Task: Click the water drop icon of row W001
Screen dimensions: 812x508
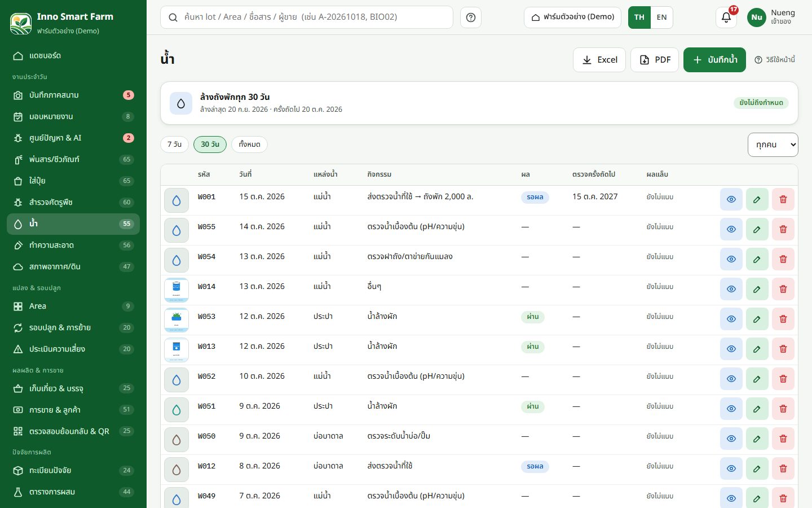Action: click(176, 200)
